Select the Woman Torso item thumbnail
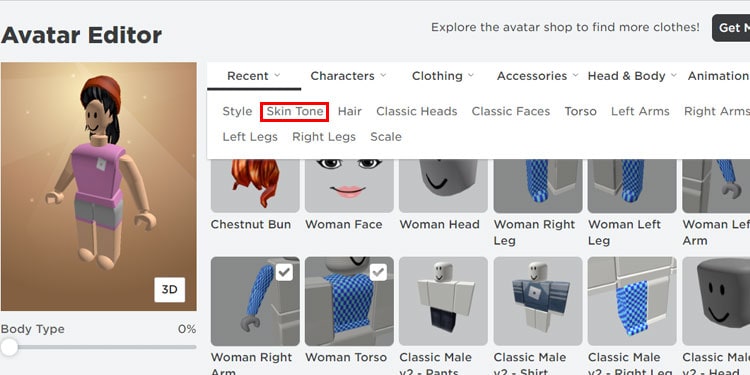This screenshot has height=375, width=750. 349,301
